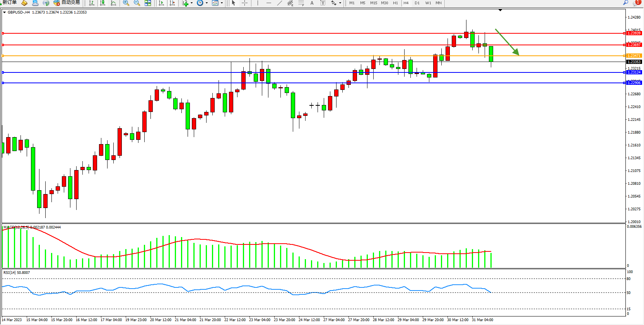Toggle the AutoTrading (自动交易) button

[x=67, y=3]
